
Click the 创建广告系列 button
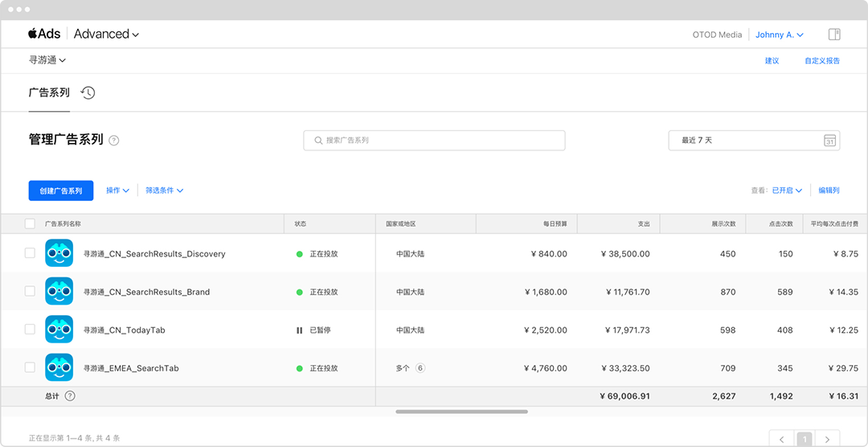coord(61,191)
